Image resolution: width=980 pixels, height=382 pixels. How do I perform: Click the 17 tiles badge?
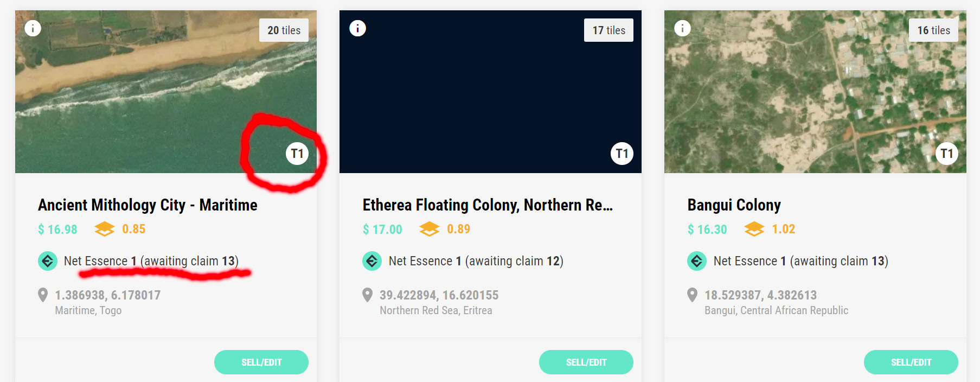point(609,30)
